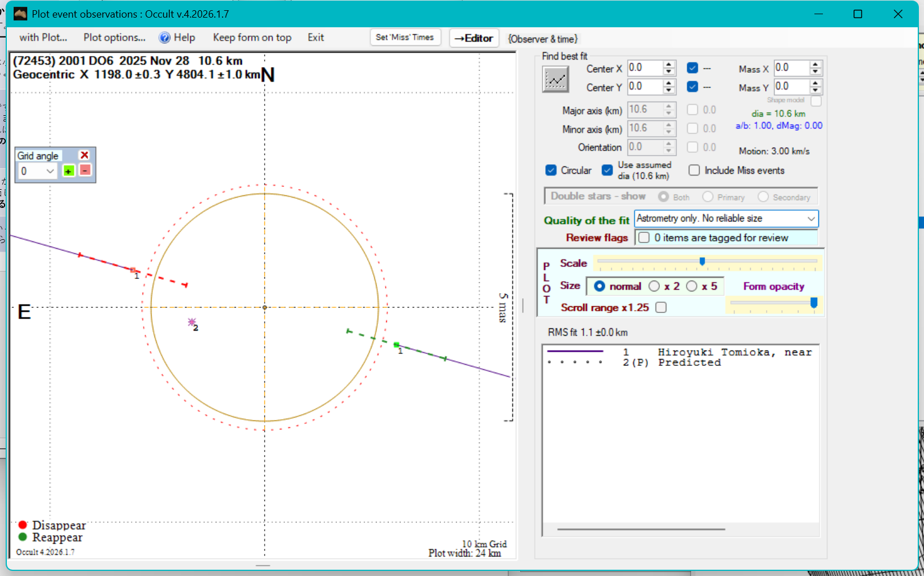Click the green plus grid angle button

coord(69,171)
